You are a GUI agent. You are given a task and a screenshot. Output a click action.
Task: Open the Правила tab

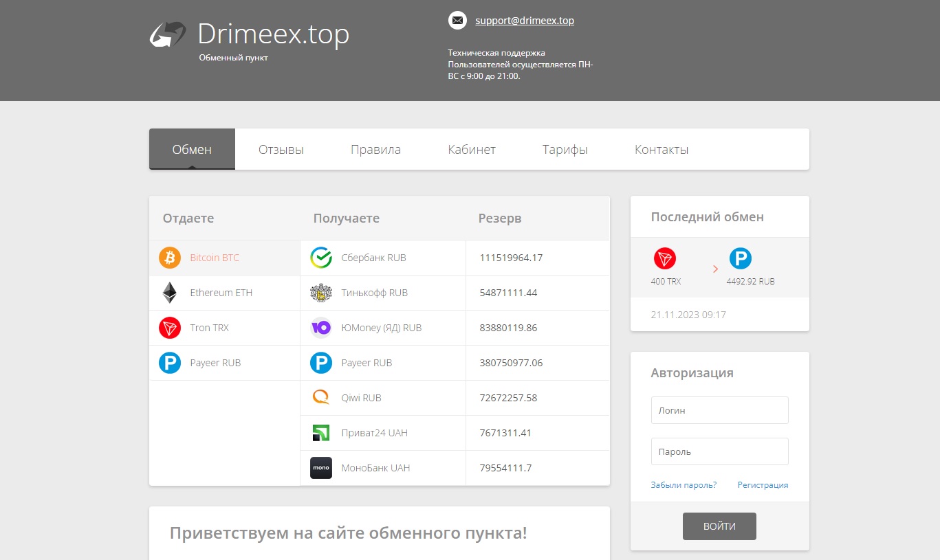(375, 149)
